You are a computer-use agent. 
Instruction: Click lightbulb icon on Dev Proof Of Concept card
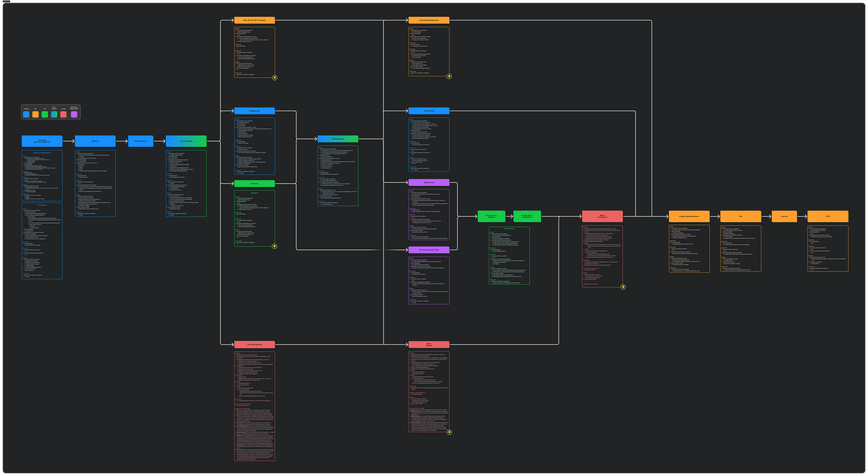275,77
